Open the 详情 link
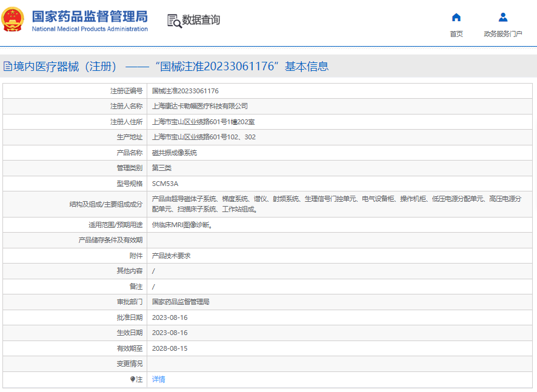This screenshot has width=537, height=392. coord(159,379)
